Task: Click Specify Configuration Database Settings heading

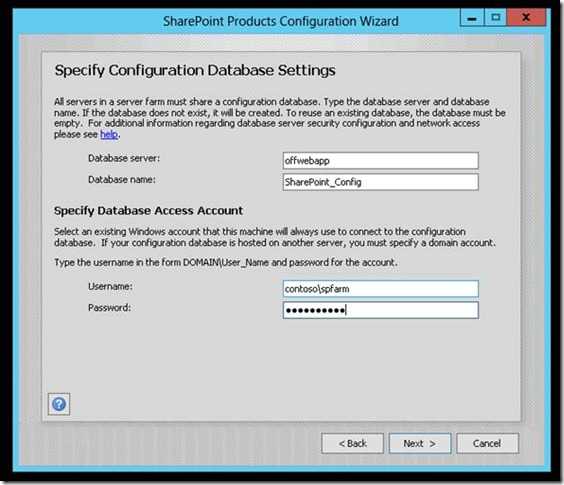Action: [195, 71]
